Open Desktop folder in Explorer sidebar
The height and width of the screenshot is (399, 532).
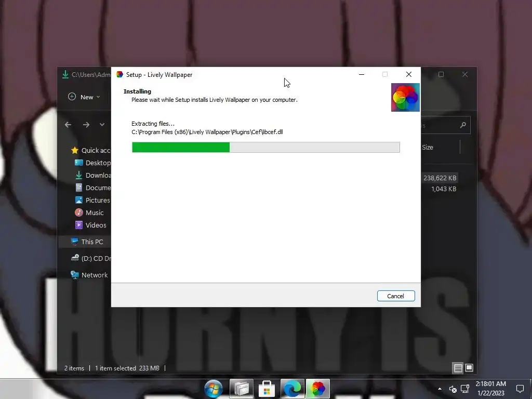pos(92,163)
